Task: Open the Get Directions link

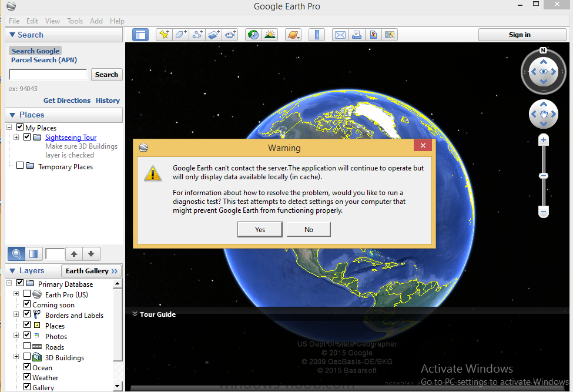Action: (x=67, y=100)
